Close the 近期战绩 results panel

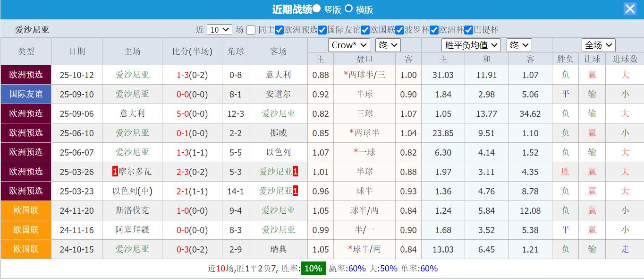[x=629, y=9]
